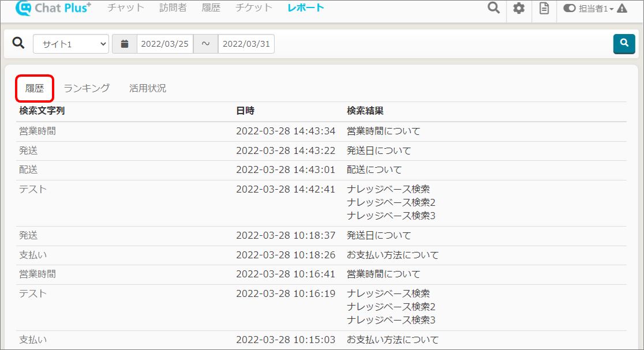This screenshot has width=644, height=350.
Task: Click the calendar icon beside start date
Action: 124,44
